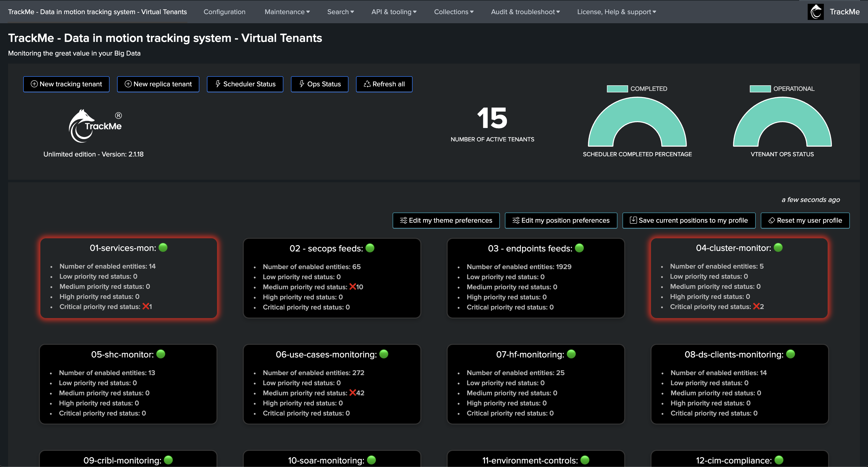The height and width of the screenshot is (467, 868).
Task: Open License, Help & support menu
Action: (x=616, y=12)
